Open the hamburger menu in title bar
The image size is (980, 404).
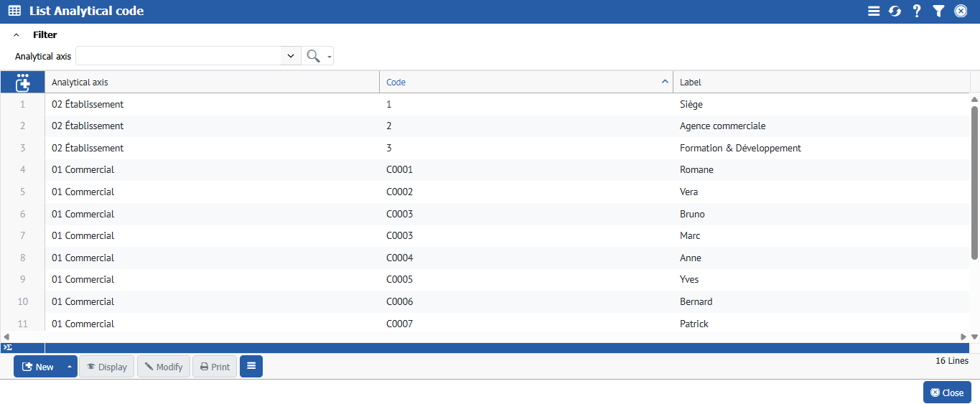click(x=873, y=11)
